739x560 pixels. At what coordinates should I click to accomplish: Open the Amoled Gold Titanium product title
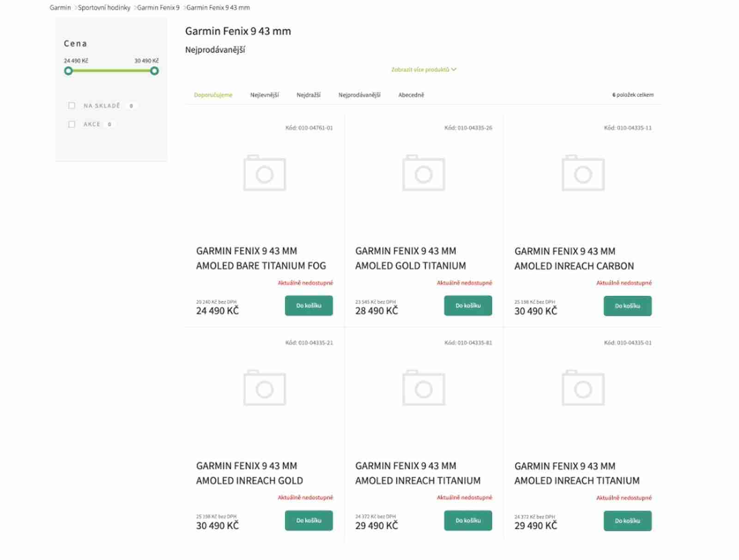click(411, 258)
